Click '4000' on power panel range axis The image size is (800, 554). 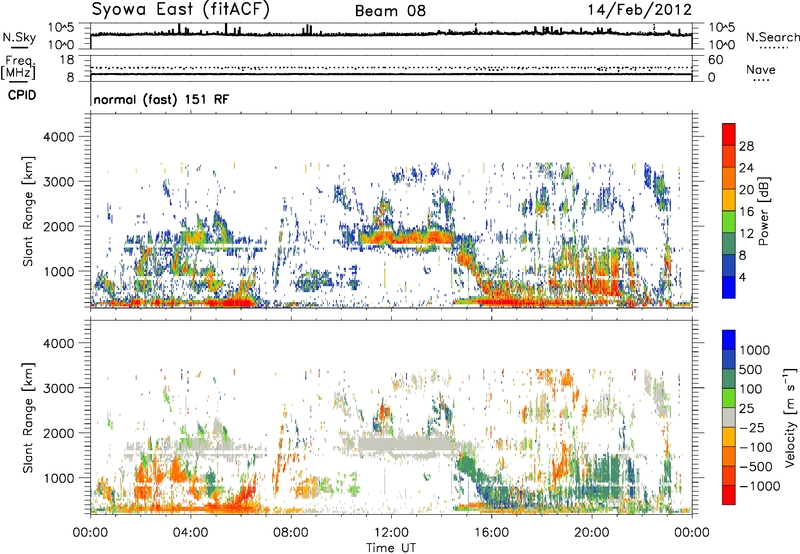point(58,137)
